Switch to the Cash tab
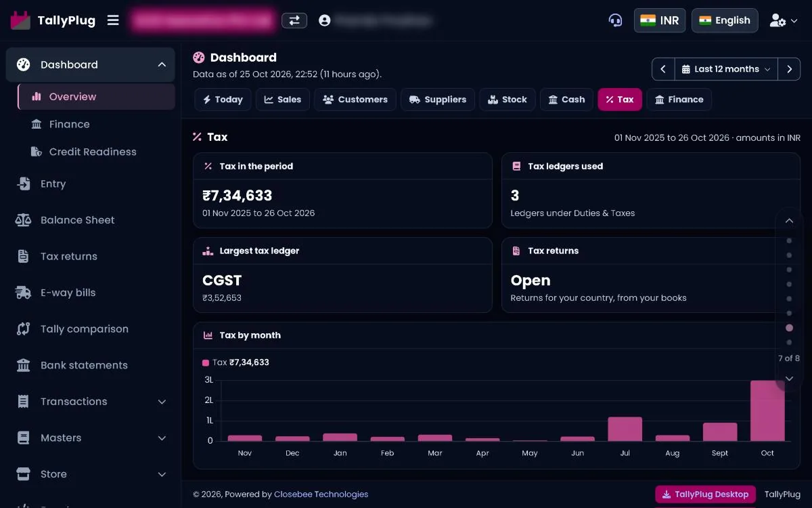Image resolution: width=812 pixels, height=508 pixels. point(566,100)
